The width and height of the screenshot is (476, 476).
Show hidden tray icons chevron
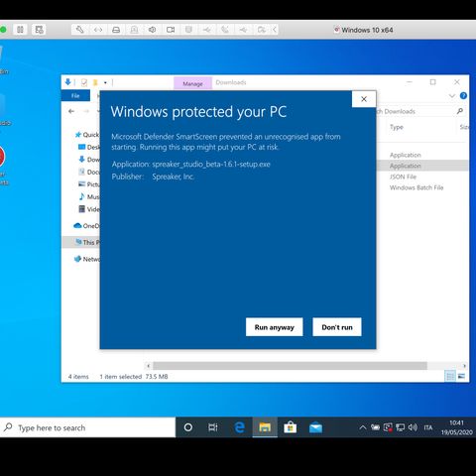[363, 427]
